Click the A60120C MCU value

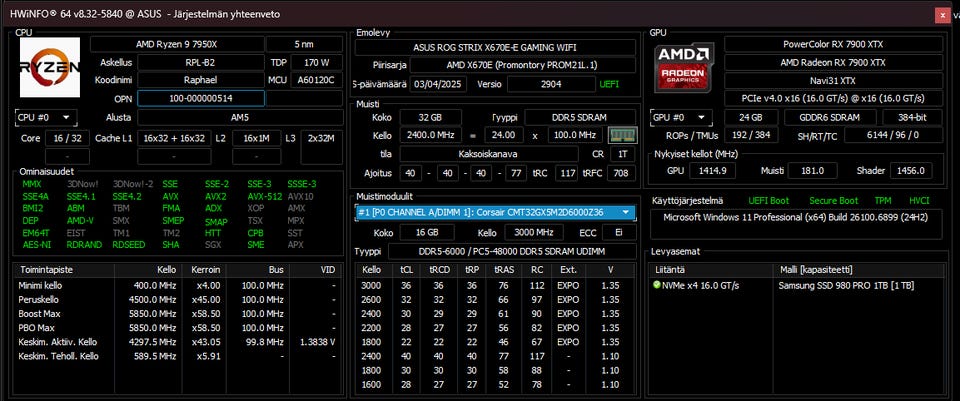point(317,80)
